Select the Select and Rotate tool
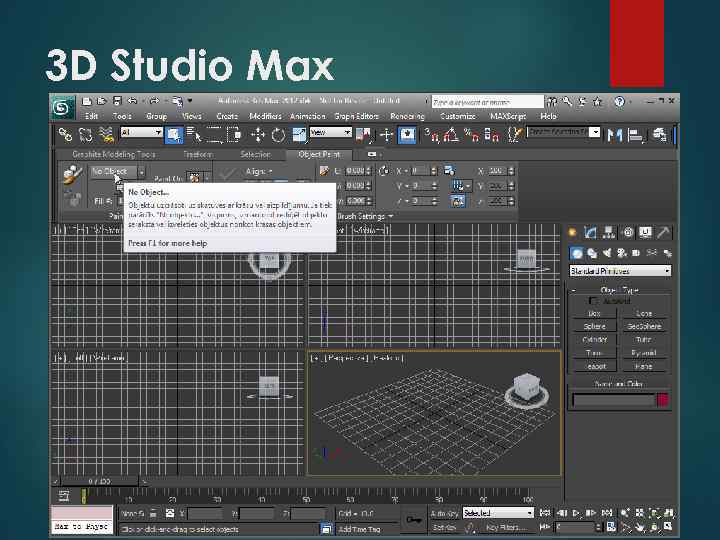720x540 pixels. tap(278, 135)
